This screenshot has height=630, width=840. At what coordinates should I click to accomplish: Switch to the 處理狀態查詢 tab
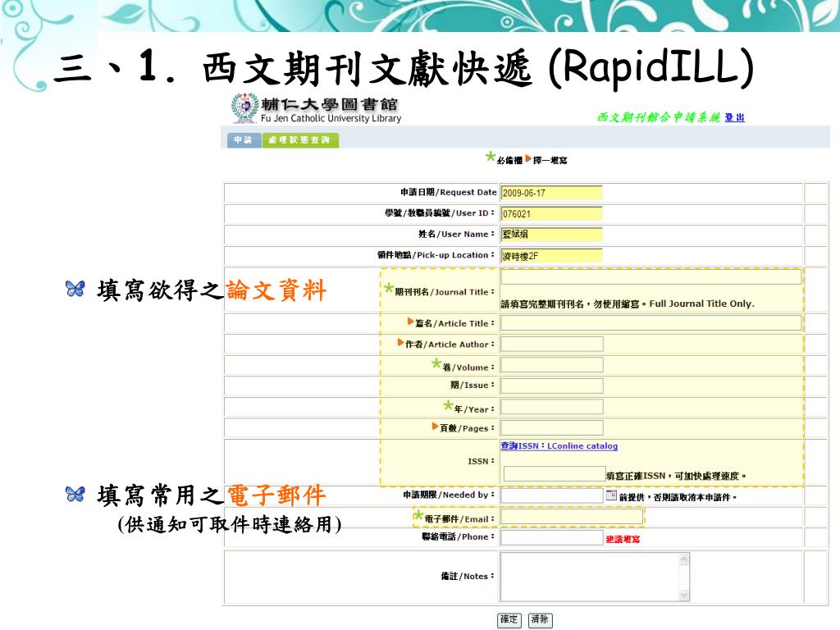(300, 139)
